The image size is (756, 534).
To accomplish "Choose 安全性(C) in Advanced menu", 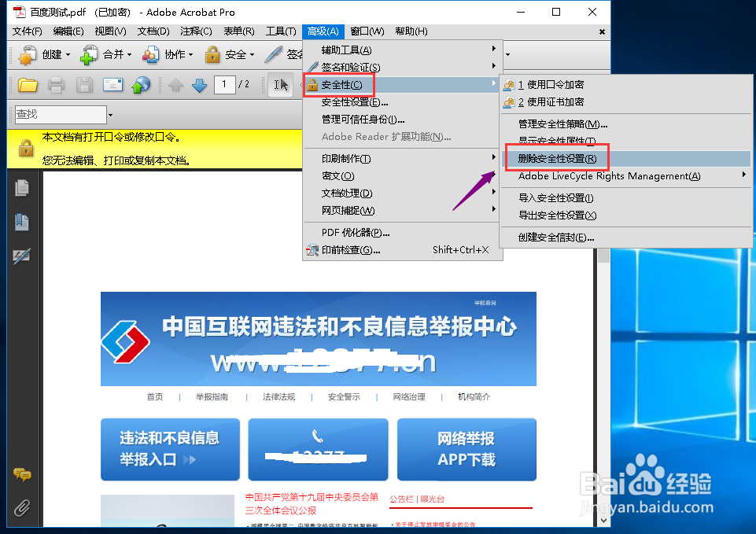I will point(401,85).
